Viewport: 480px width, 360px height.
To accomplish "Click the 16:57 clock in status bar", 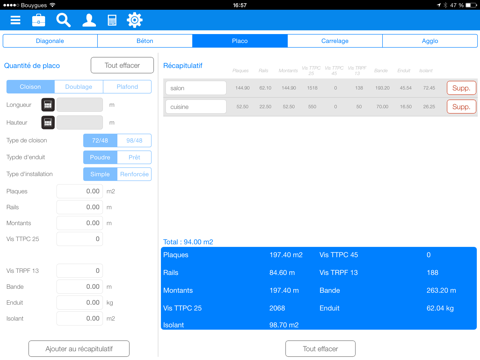I will pos(240,5).
